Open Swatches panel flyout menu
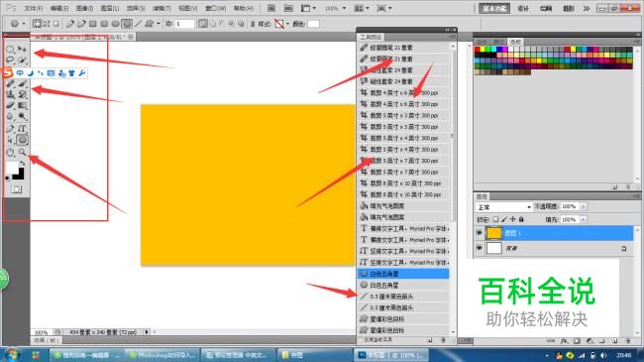 pos(636,42)
